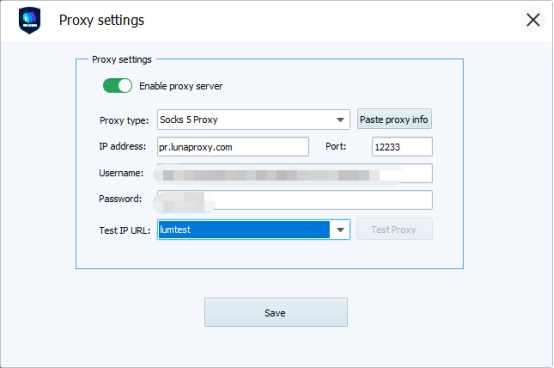554x368 pixels.
Task: Close the Proxy settings dialog
Action: coord(533,20)
